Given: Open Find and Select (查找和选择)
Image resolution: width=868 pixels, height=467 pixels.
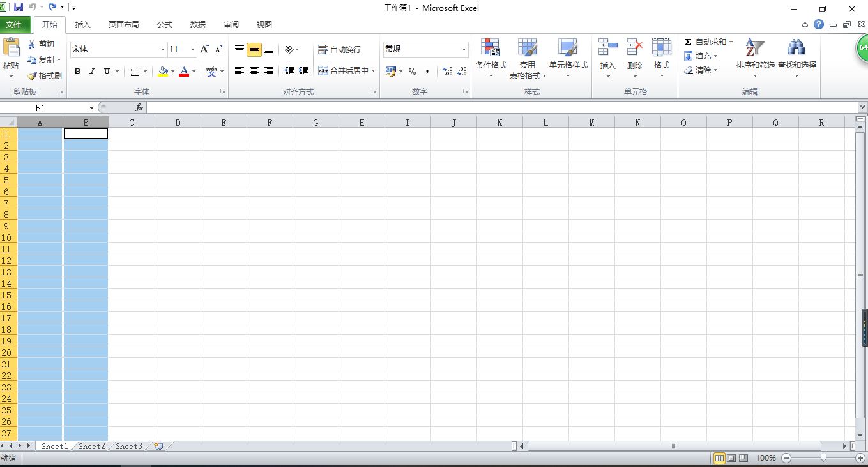Looking at the screenshot, I should click(x=796, y=57).
